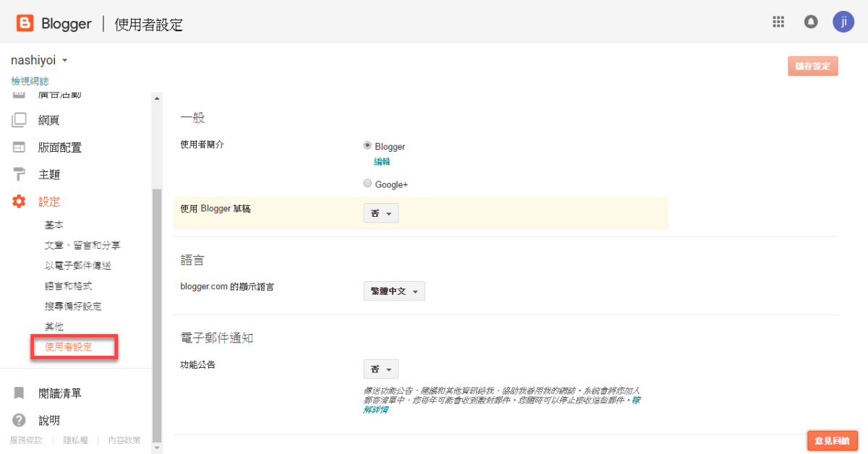The width and height of the screenshot is (868, 454).
Task: Click the blogger.com 的顯示語言 label
Action: point(227,286)
